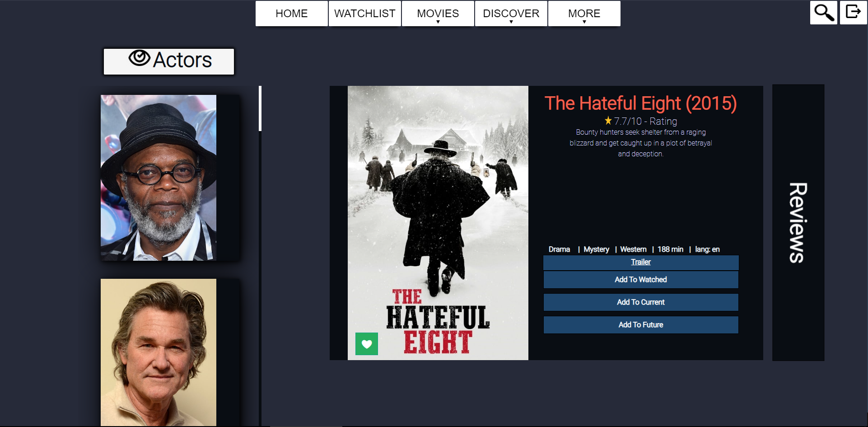Click the eye icon beside Actors
This screenshot has height=427, width=868.
pos(139,58)
